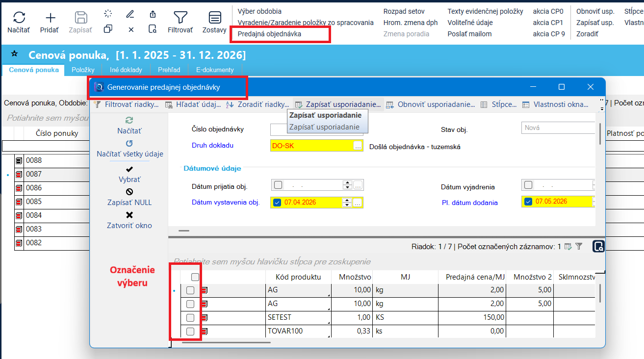Uncheck the Dátum vystavenia obj. checkbox
Screen dimensions: 644x359
[277, 203]
